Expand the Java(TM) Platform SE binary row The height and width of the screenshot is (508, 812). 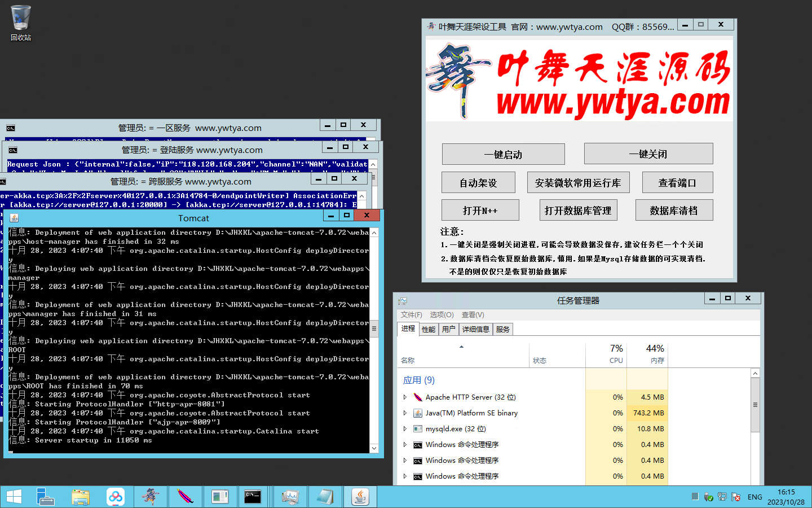405,413
